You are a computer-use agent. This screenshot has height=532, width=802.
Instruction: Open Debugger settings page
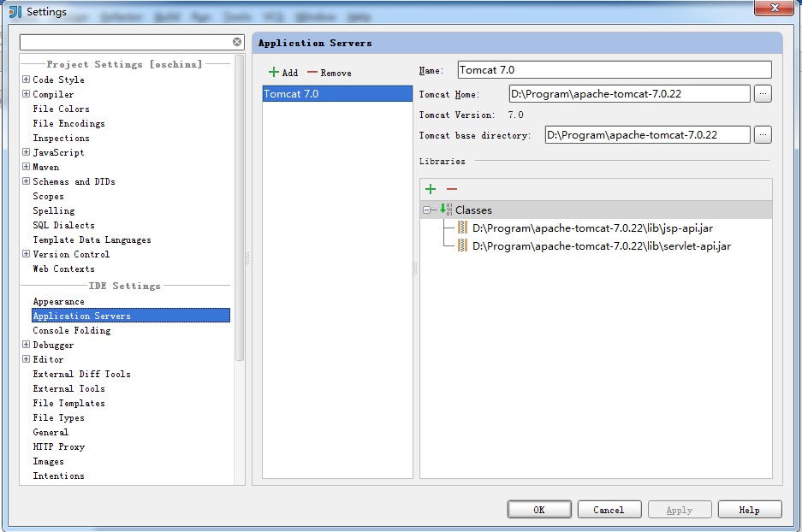click(53, 345)
